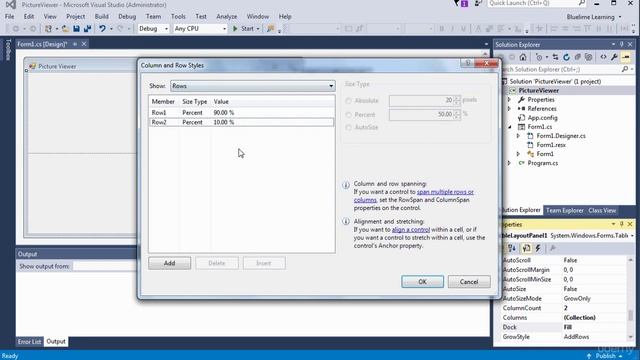Switch to the Class View tab

pos(602,211)
